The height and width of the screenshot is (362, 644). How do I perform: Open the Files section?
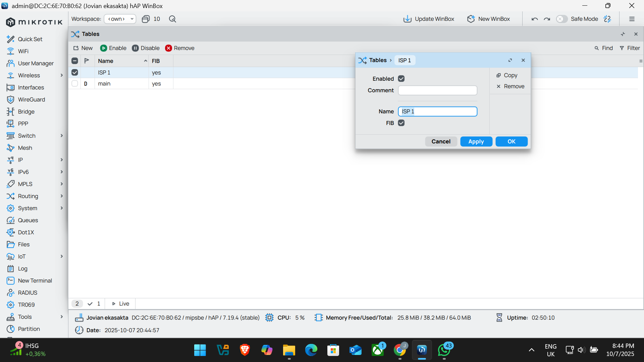[x=23, y=244]
